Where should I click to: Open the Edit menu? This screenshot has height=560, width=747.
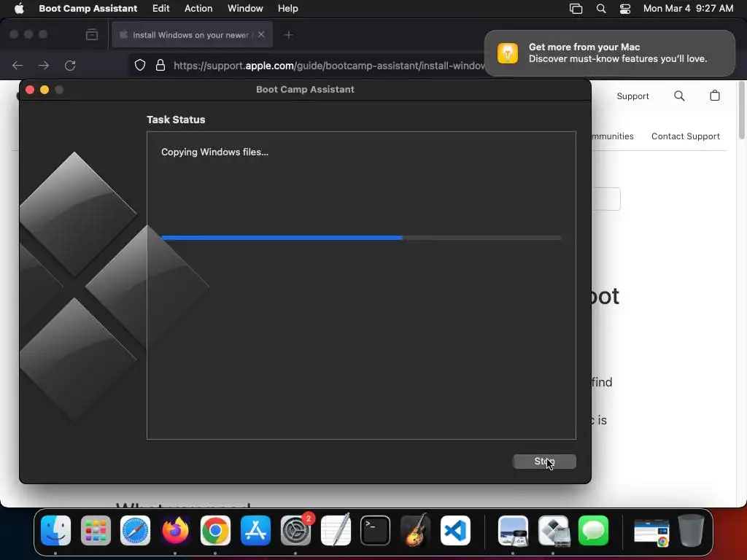point(160,8)
